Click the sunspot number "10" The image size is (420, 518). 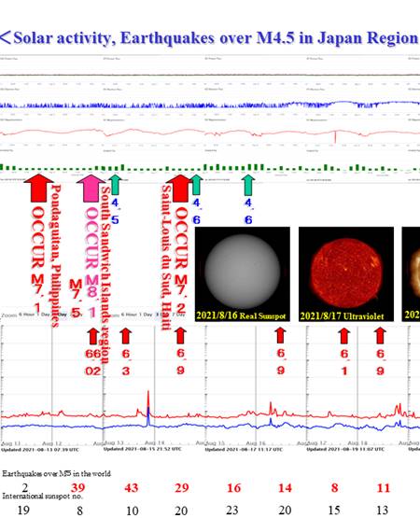tap(133, 511)
